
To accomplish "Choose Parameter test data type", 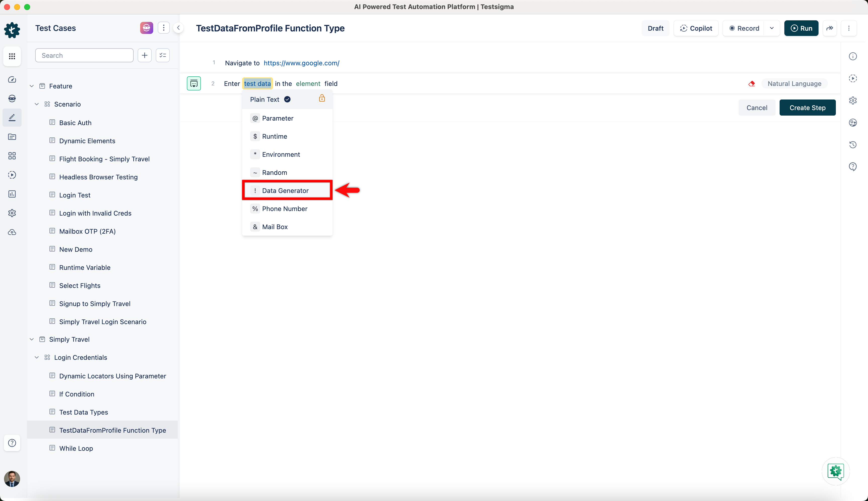I will tap(287, 118).
